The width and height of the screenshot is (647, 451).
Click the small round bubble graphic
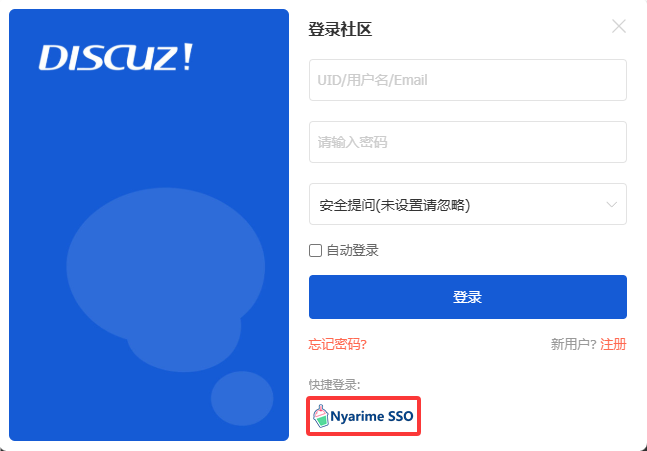242,398
